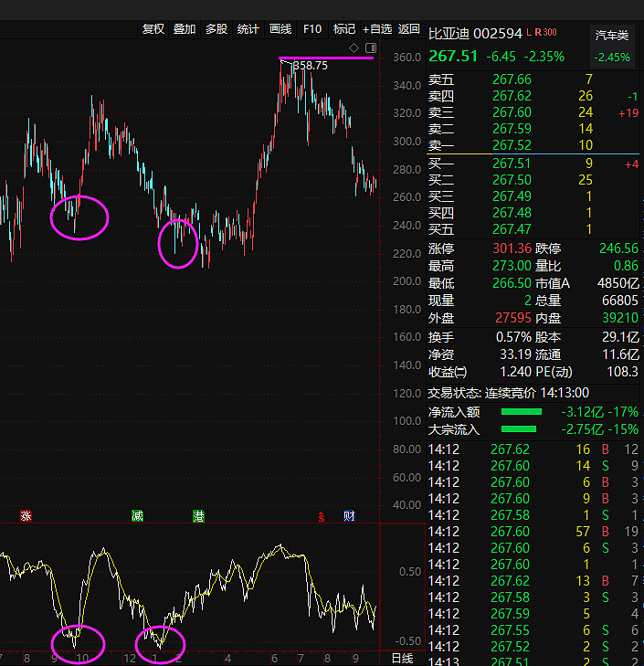This screenshot has width=644, height=666.
Task: Click the 量比 value 0.86
Action: point(626,266)
